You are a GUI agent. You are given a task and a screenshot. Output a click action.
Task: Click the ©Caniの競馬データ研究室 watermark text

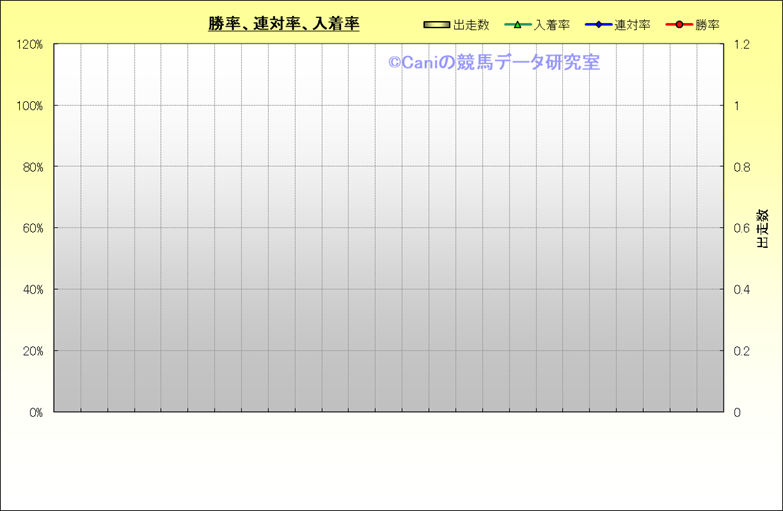pyautogui.click(x=493, y=62)
